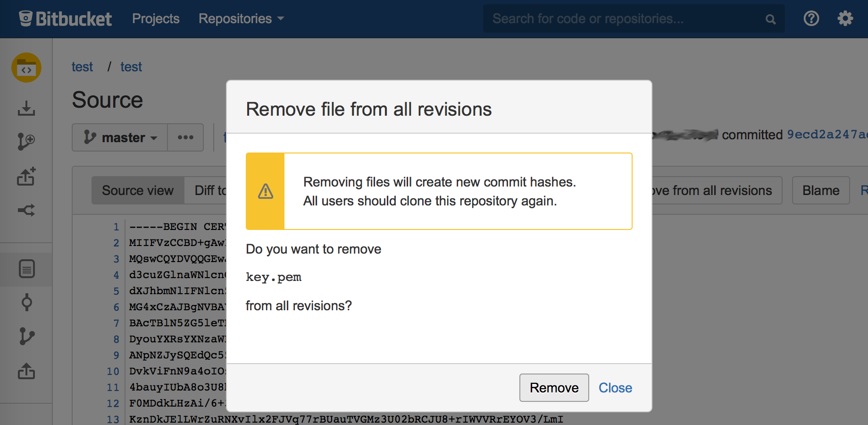Click the Create branch sidebar icon
This screenshot has width=868, height=425.
[26, 142]
